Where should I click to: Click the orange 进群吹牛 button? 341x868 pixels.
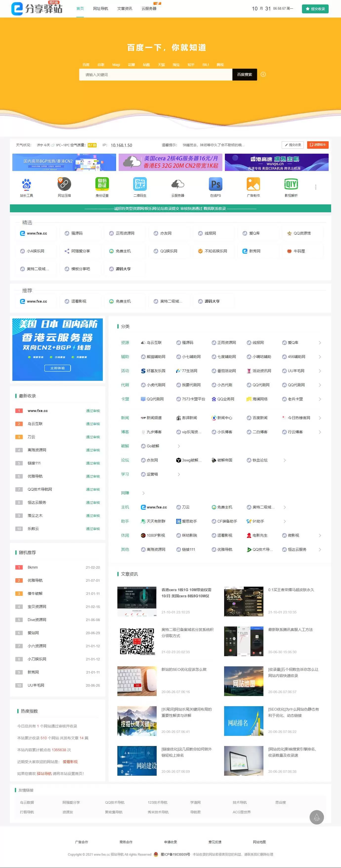[x=318, y=145]
